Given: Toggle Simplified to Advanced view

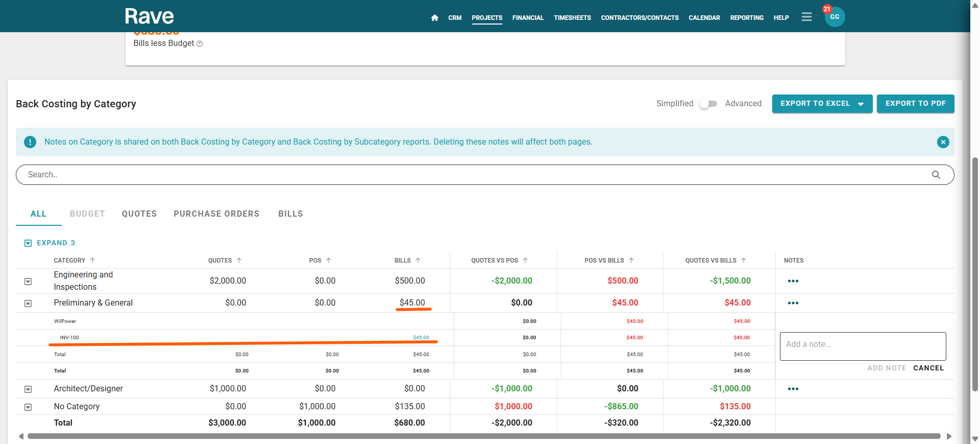Looking at the screenshot, I should (x=708, y=104).
